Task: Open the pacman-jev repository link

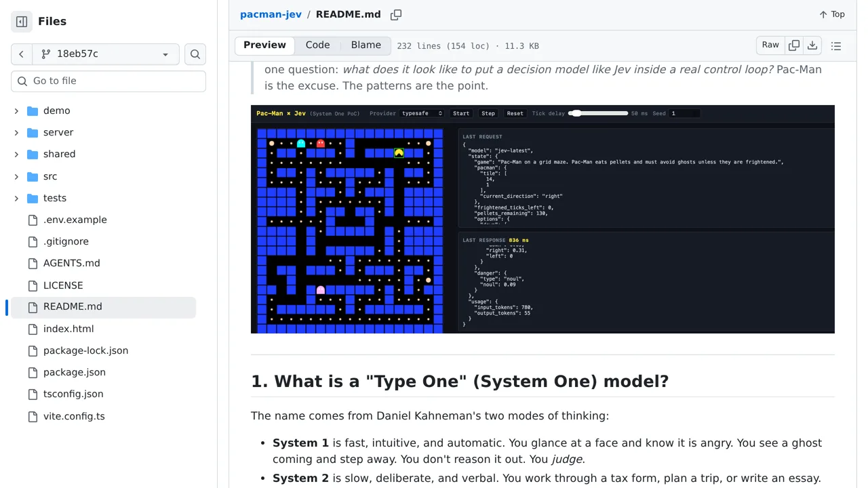Action: (x=271, y=14)
